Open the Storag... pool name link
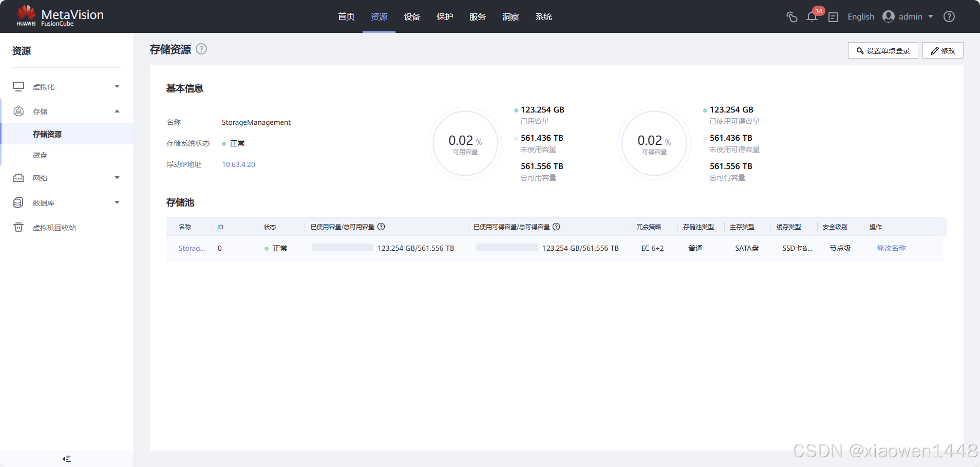 192,248
